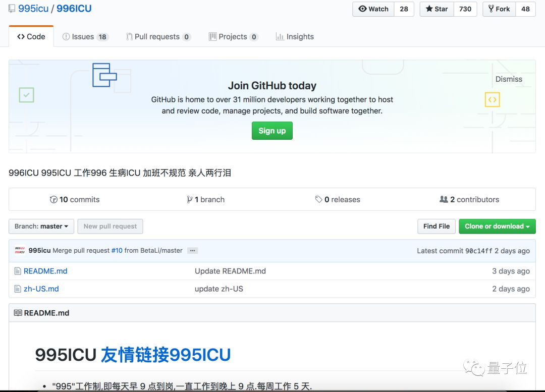Open the Projects tab
The height and width of the screenshot is (392, 545).
pyautogui.click(x=233, y=36)
